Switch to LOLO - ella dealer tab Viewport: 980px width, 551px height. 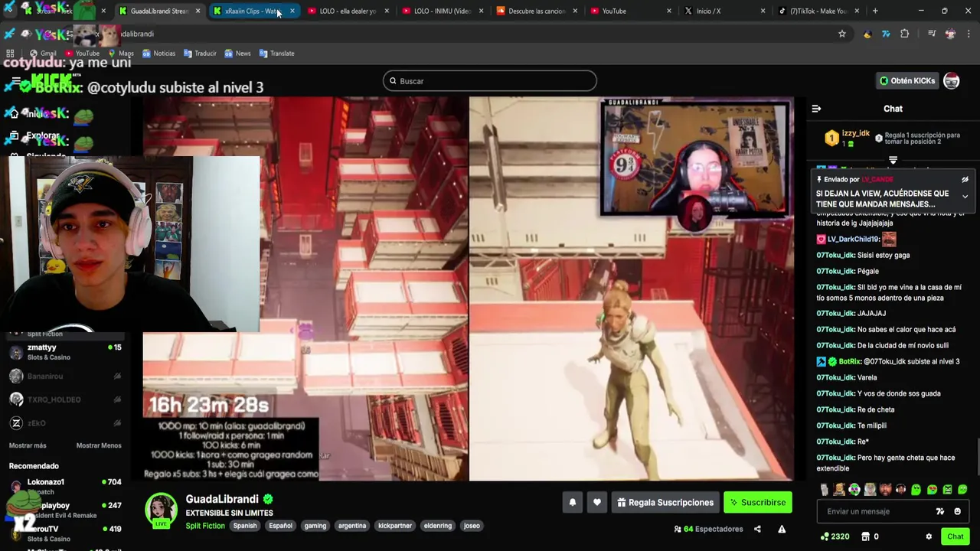pos(348,11)
